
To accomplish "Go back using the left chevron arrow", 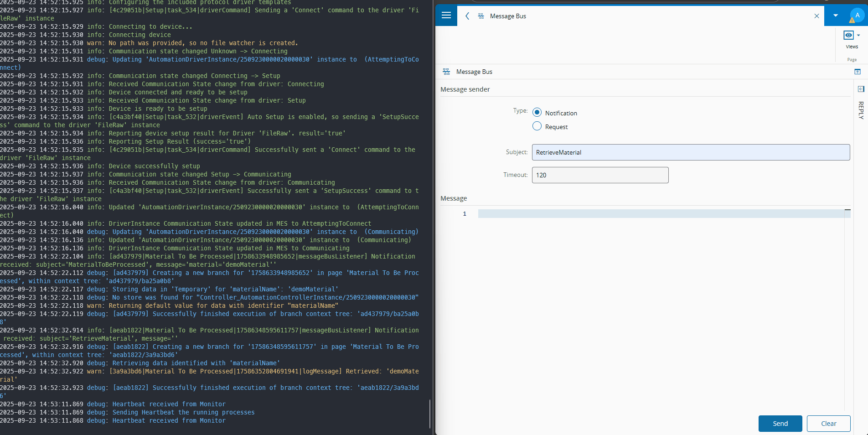I will (x=467, y=16).
